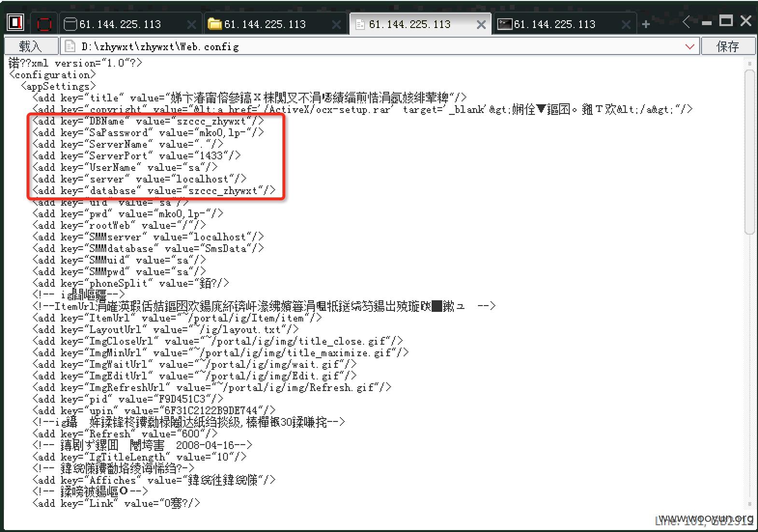Close the first tab with window icon
Screen dimensions: 758x532
[191, 25]
